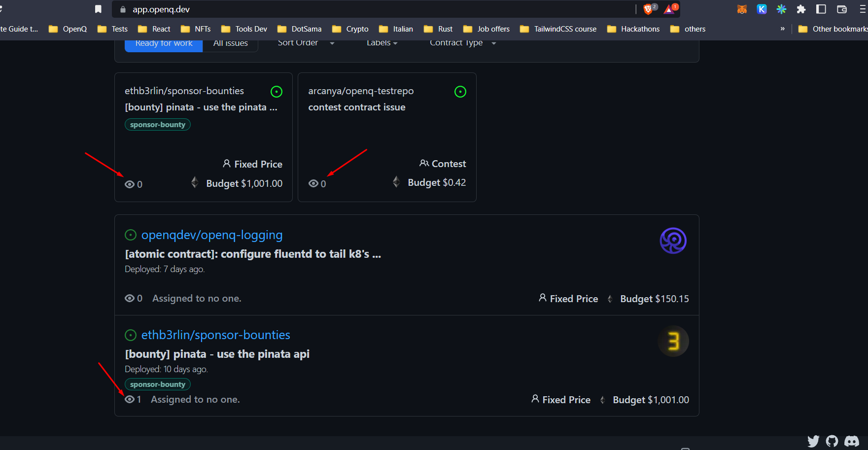Open the Rust bookmarks folder
Image resolution: width=868 pixels, height=450 pixels.
pos(438,29)
